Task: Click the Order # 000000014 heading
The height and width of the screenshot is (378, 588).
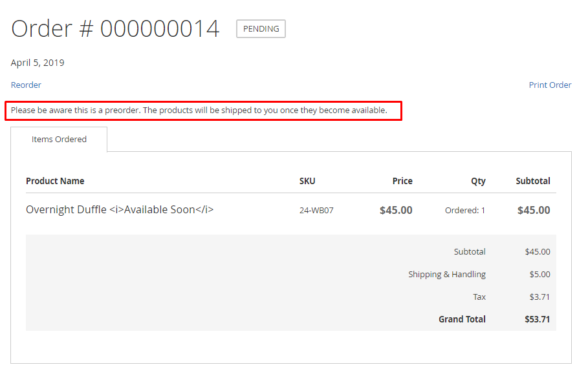Action: (x=115, y=29)
